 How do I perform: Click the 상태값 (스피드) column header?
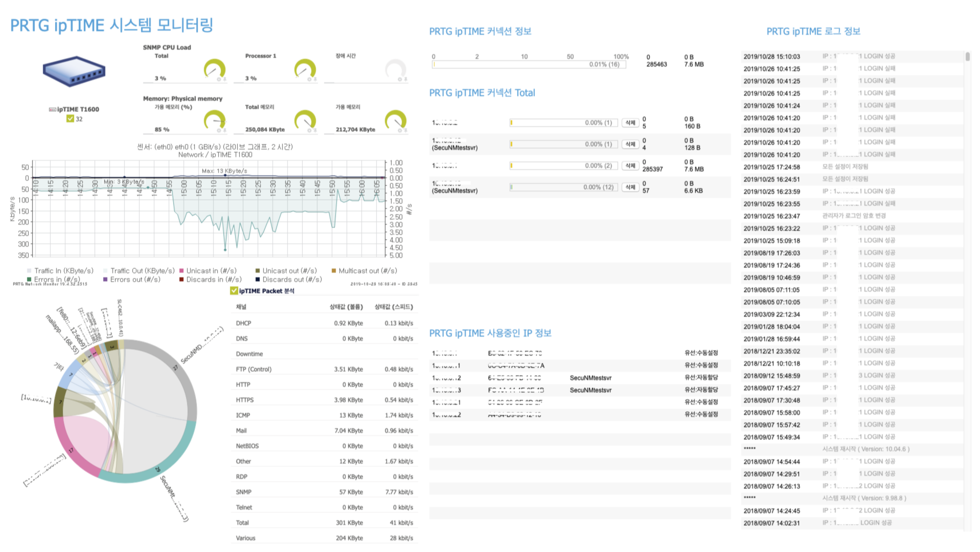394,307
